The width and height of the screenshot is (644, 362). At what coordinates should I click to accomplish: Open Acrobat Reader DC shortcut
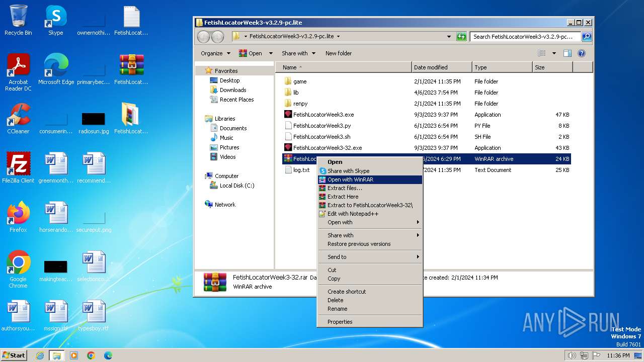tap(18, 72)
